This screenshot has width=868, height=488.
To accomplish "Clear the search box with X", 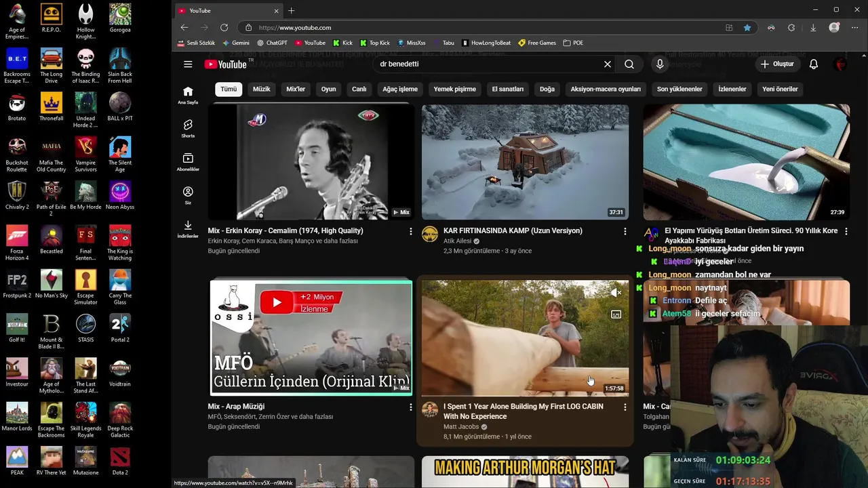I will (x=608, y=64).
